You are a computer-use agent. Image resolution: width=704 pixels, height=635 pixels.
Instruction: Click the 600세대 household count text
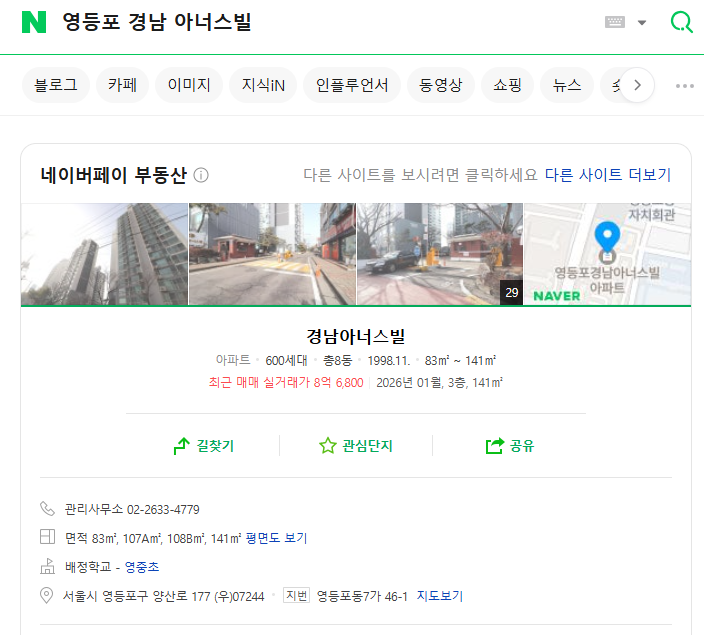tap(286, 361)
